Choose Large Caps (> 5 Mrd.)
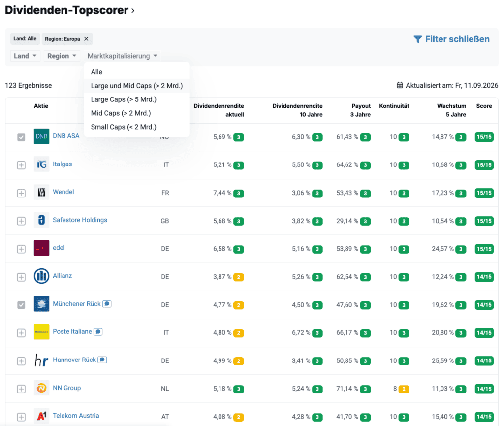 [137, 99]
